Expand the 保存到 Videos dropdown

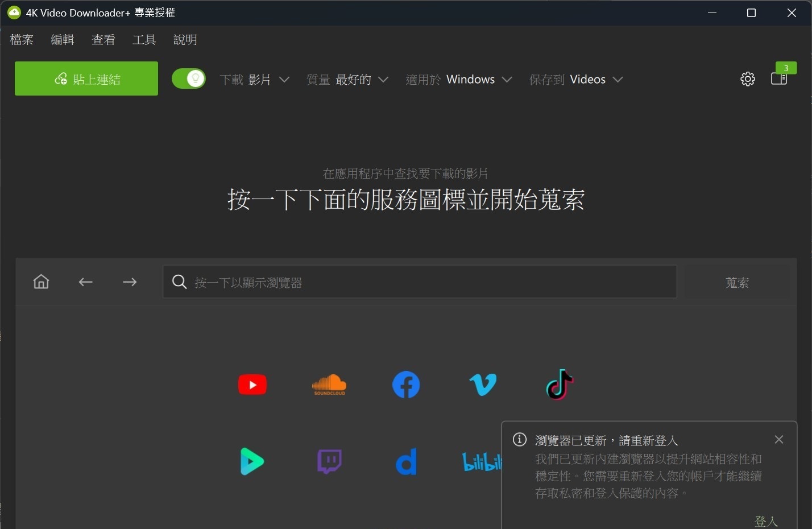tap(576, 80)
